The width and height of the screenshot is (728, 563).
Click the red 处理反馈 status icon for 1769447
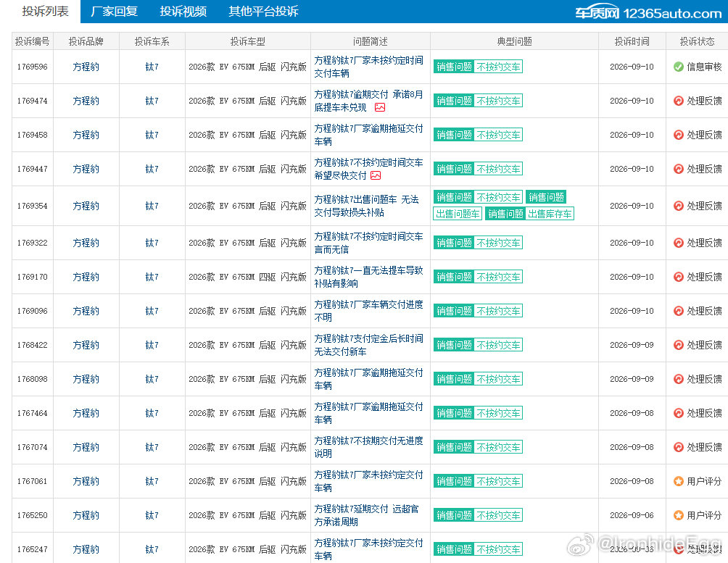678,169
